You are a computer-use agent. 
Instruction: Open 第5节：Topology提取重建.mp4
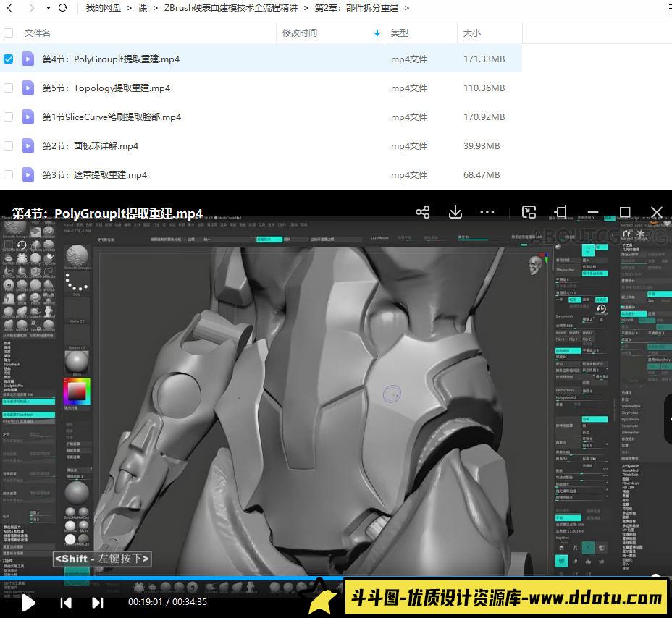[x=106, y=88]
